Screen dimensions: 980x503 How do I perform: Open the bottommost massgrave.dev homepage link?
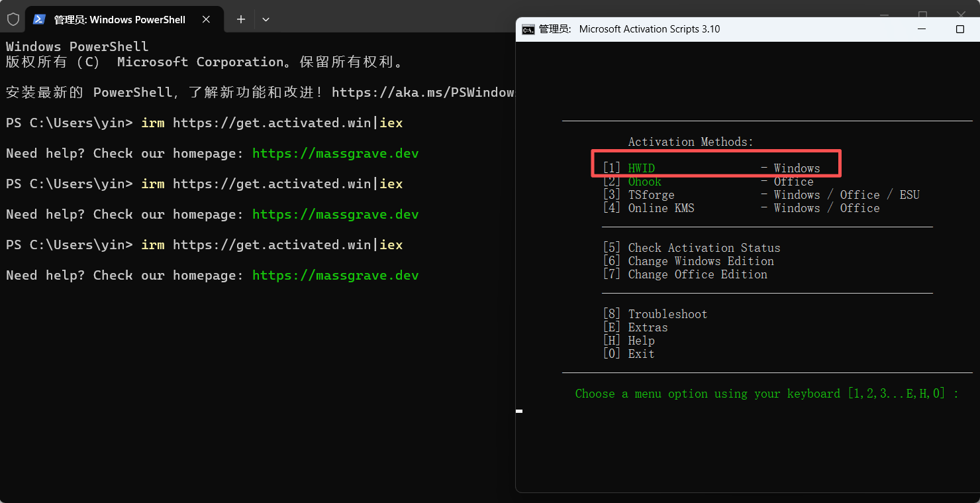coord(336,276)
